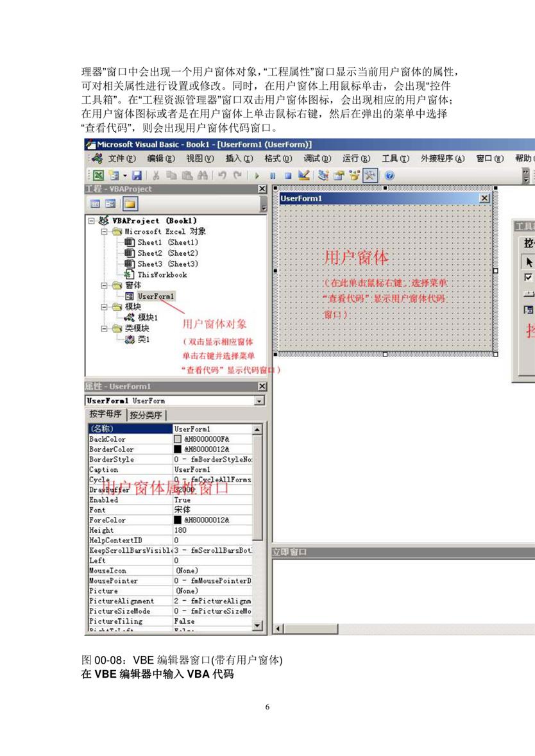Collapse the 窗体 folder node
Viewport: 535px width, 756px height.
(104, 285)
